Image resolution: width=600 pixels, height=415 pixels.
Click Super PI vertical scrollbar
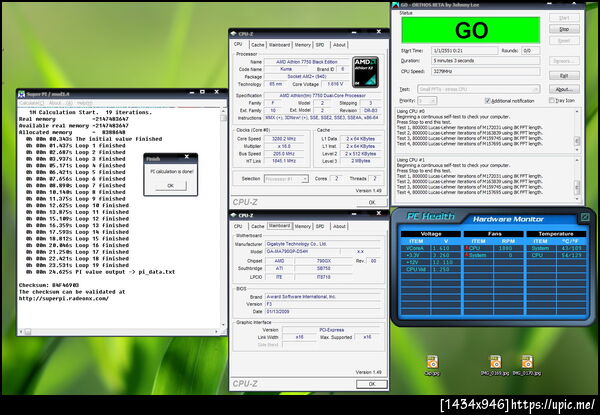(223, 218)
